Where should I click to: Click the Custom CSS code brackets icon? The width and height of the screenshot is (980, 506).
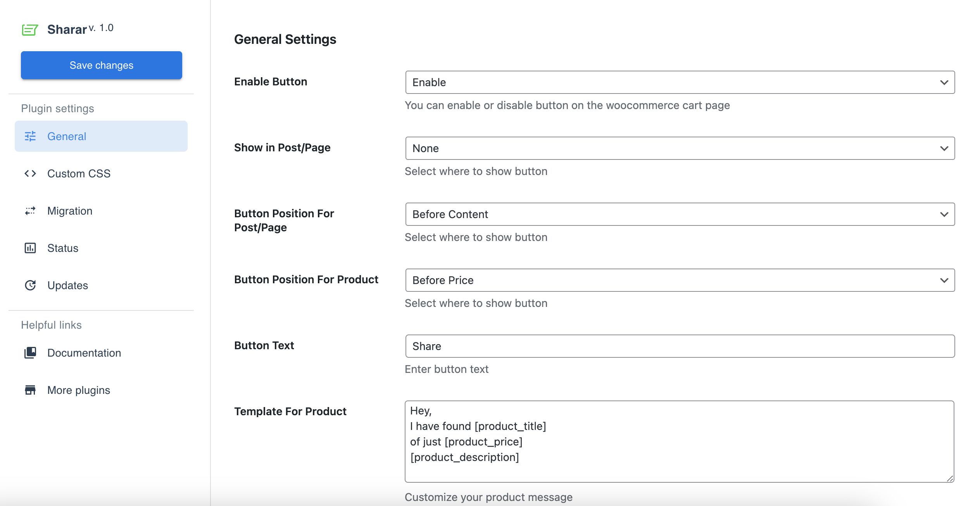click(30, 173)
